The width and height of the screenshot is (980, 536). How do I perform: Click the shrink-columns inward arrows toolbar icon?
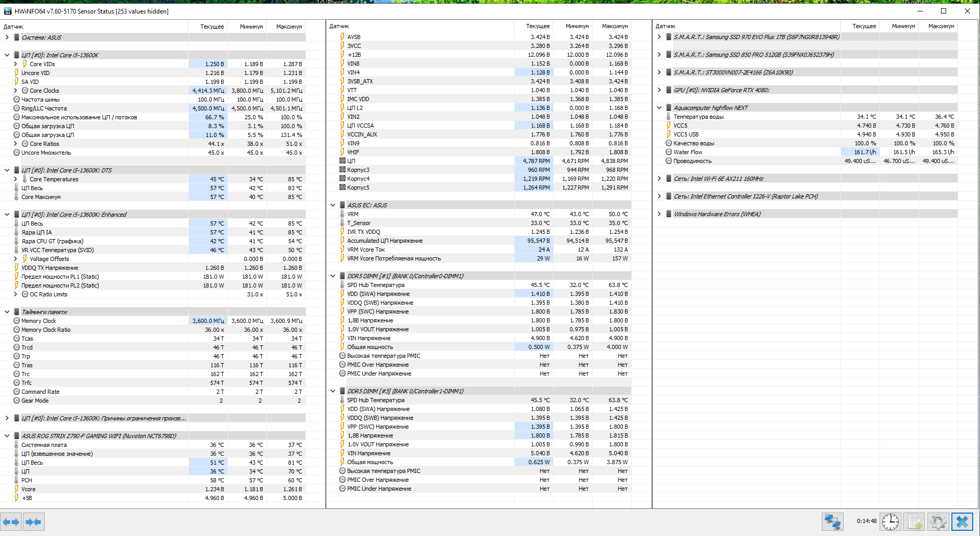[x=33, y=522]
